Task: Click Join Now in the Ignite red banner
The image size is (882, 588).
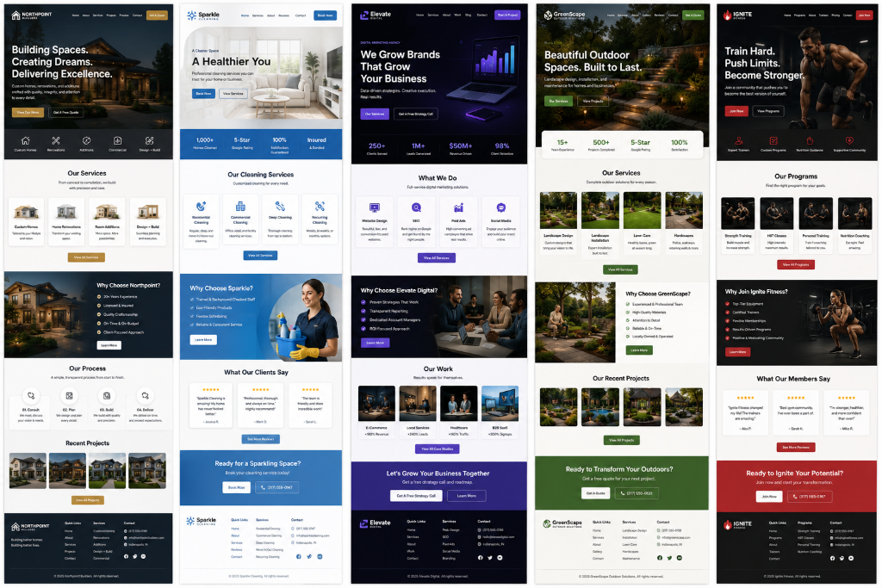Action: click(768, 497)
